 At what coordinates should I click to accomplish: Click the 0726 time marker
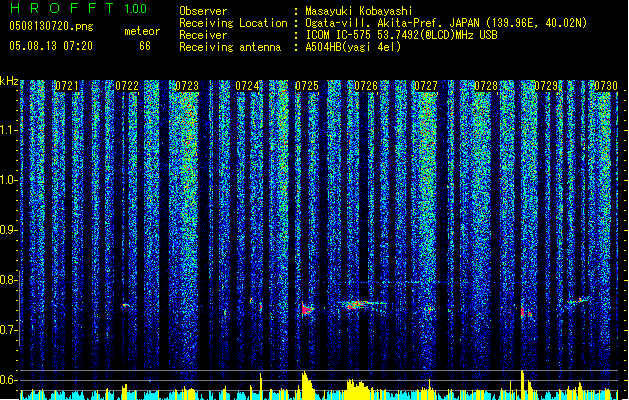(366, 86)
